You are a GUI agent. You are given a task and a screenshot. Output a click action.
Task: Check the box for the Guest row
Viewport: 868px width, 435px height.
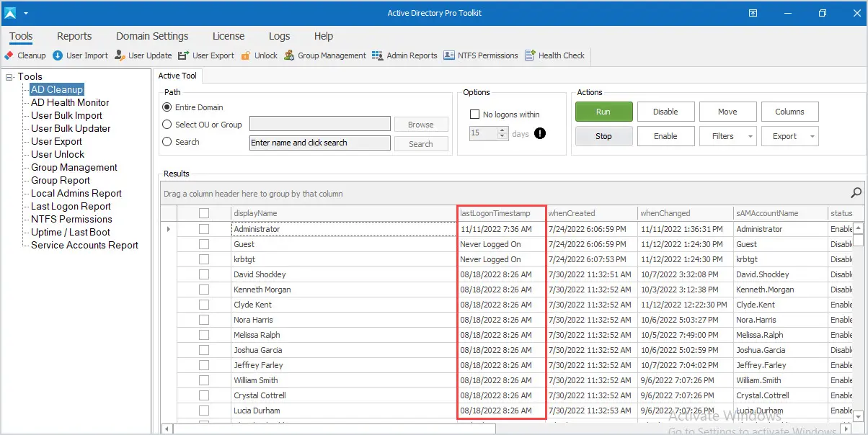coord(204,244)
